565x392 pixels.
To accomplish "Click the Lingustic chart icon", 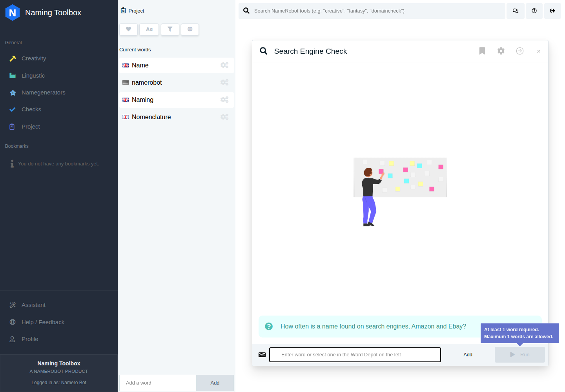I will click(x=13, y=76).
